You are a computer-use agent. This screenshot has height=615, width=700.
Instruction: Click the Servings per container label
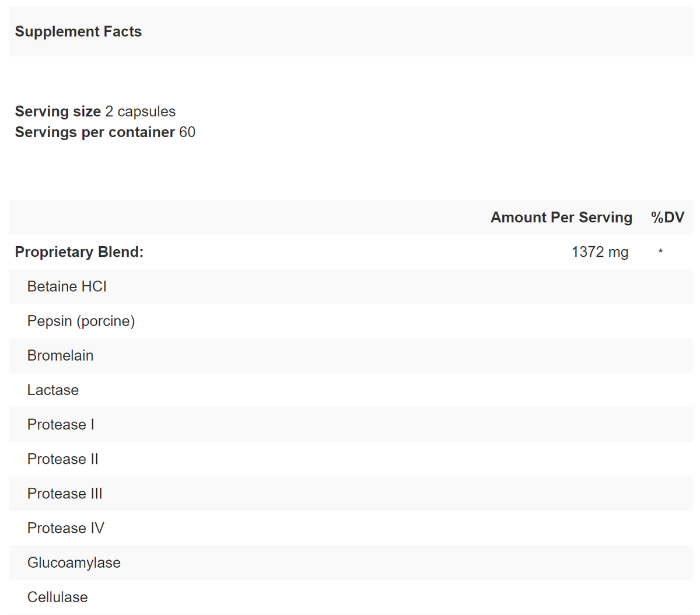click(x=94, y=132)
